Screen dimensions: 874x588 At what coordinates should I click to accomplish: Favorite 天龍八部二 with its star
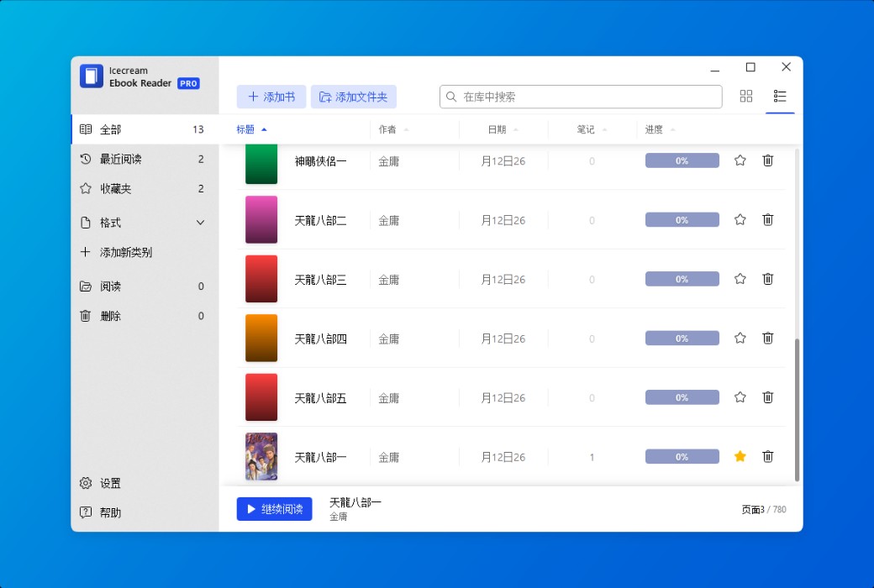(740, 219)
